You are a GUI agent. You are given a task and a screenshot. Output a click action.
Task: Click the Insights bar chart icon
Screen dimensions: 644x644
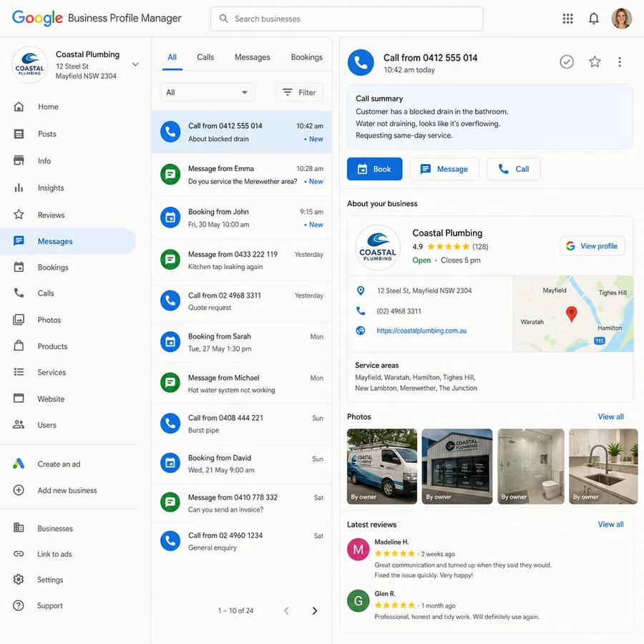pos(19,187)
